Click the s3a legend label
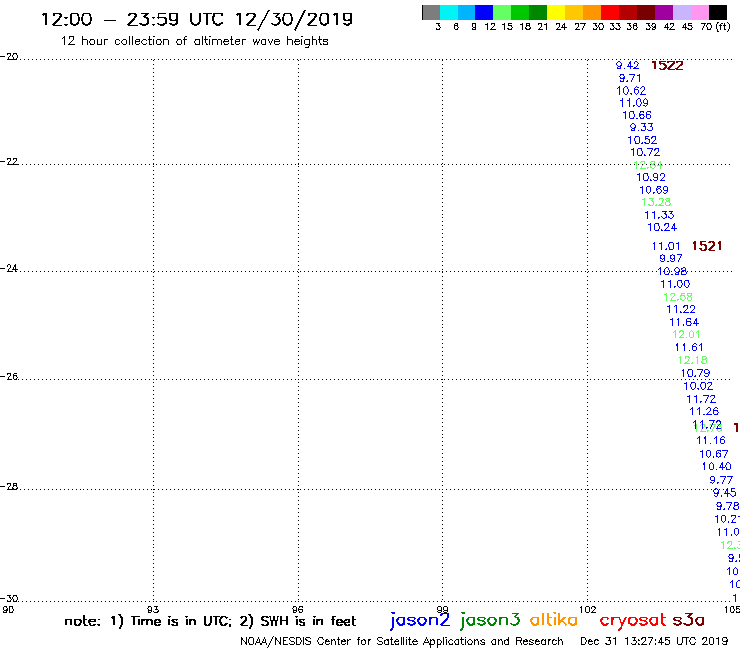This screenshot has width=740, height=650. [x=689, y=620]
